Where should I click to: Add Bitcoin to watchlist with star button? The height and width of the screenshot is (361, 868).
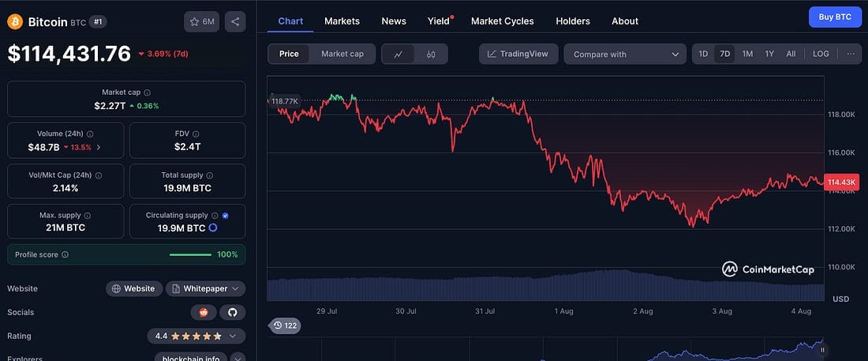pos(201,21)
